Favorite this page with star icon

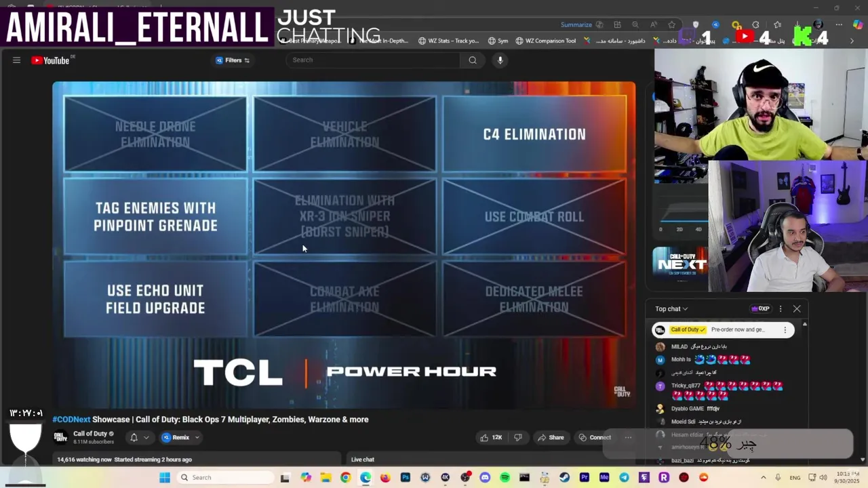click(672, 24)
